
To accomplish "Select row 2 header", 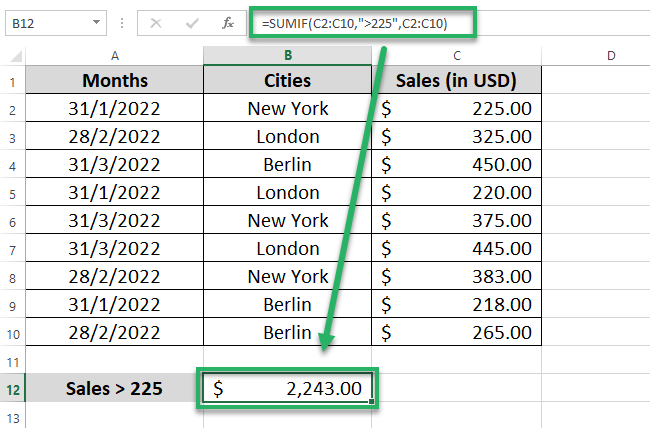I will tap(12, 110).
